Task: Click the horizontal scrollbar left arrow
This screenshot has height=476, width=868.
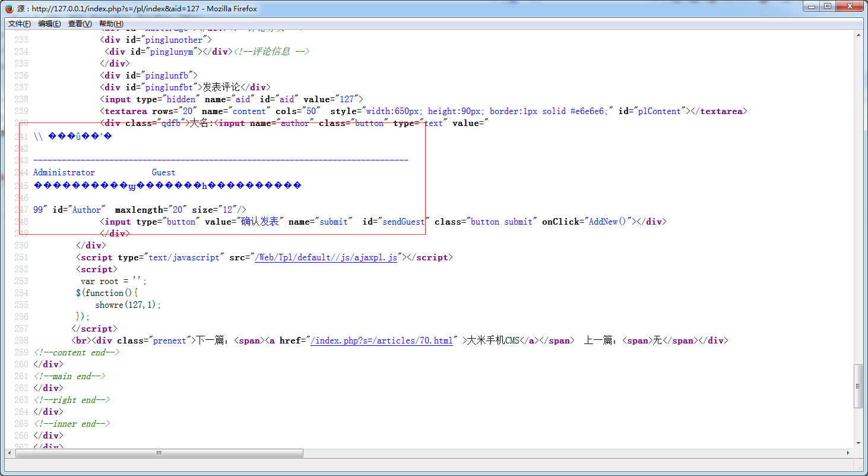Action: click(8, 453)
